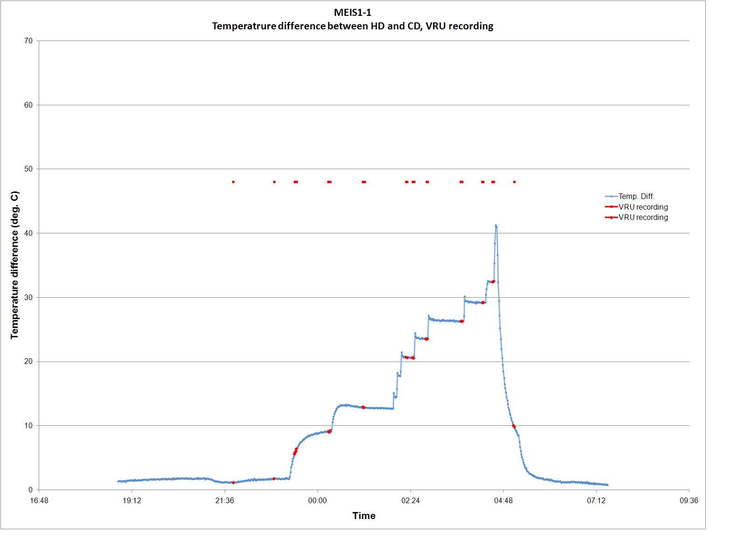
Task: Click the 16:48 x-axis tick label
Action: [x=39, y=500]
